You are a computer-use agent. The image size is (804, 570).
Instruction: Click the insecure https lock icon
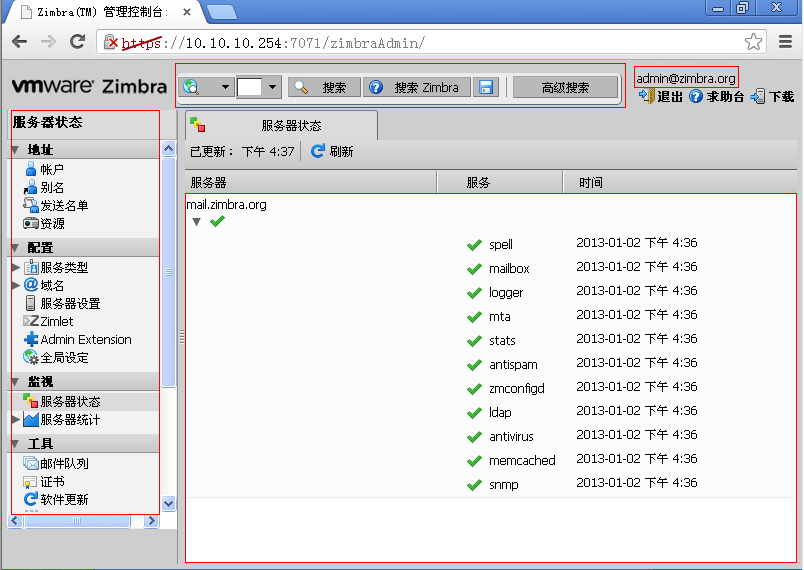pos(110,42)
